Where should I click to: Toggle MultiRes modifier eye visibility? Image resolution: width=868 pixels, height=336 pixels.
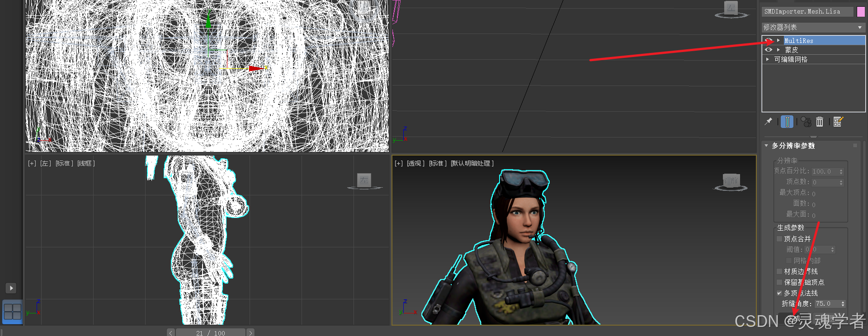[x=769, y=41]
